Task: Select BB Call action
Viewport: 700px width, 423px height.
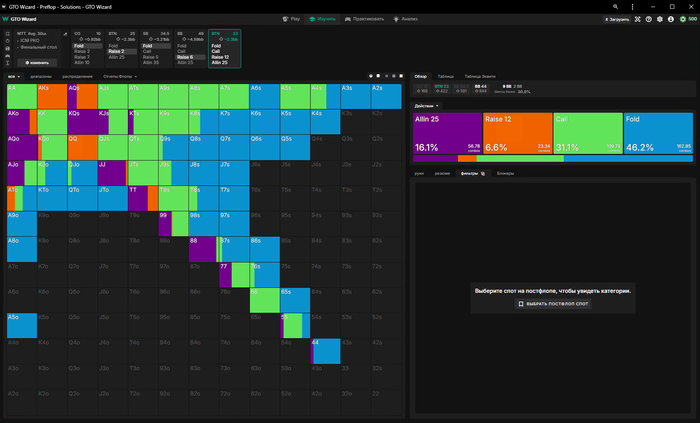Action: pos(191,51)
